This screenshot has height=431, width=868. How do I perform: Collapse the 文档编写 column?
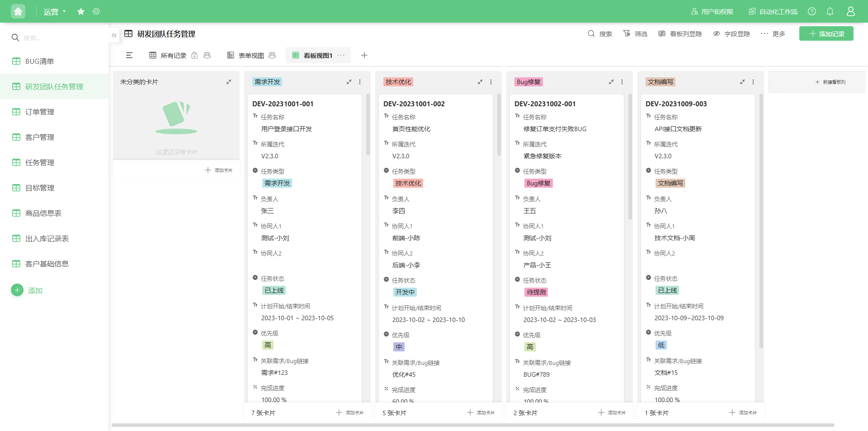pyautogui.click(x=742, y=82)
